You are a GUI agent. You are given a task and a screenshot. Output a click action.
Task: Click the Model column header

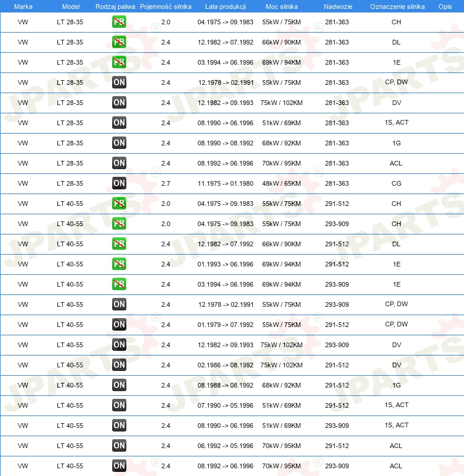point(71,7)
